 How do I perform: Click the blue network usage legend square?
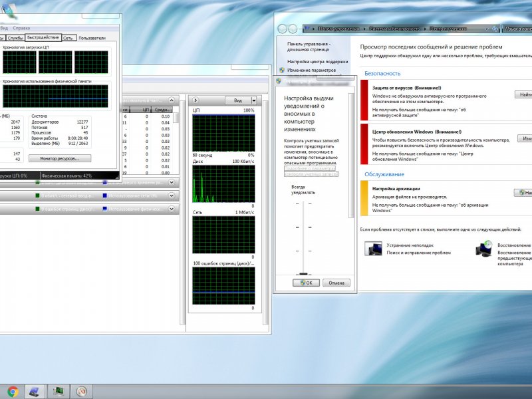click(x=105, y=196)
